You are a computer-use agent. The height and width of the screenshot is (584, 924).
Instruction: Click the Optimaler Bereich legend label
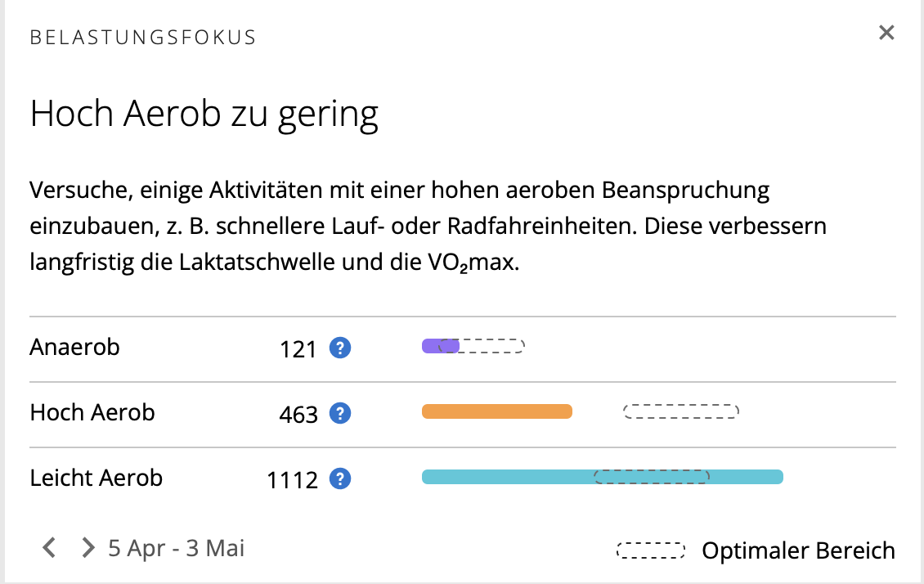tap(798, 550)
